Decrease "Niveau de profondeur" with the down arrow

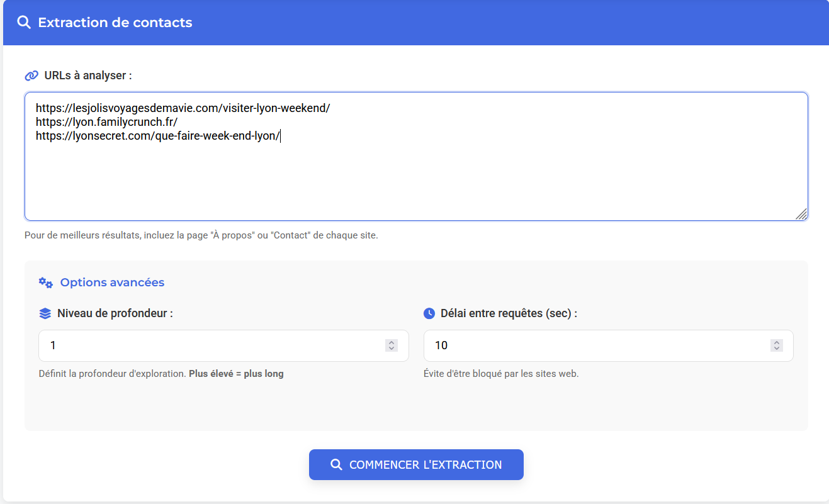(390, 349)
